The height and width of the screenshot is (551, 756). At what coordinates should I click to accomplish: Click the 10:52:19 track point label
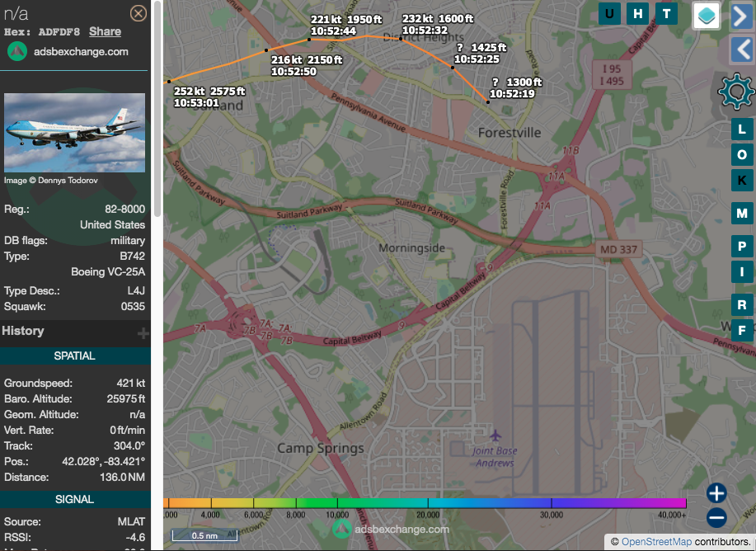click(x=515, y=88)
